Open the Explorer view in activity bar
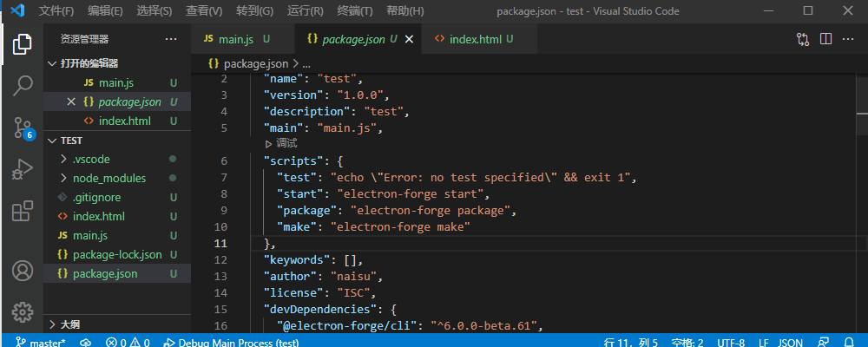Screen dimensions: 868x347 pyautogui.click(x=23, y=44)
